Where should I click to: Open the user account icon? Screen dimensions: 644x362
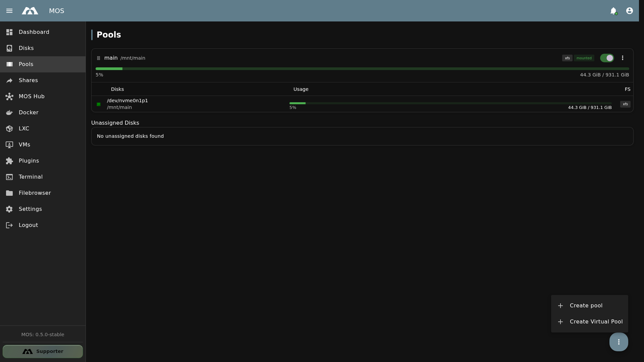point(630,11)
